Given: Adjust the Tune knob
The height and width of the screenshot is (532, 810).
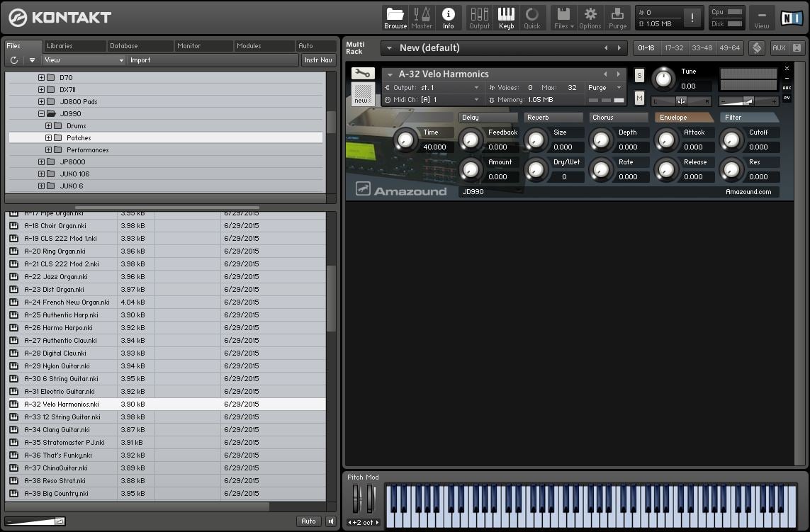Looking at the screenshot, I should point(663,79).
